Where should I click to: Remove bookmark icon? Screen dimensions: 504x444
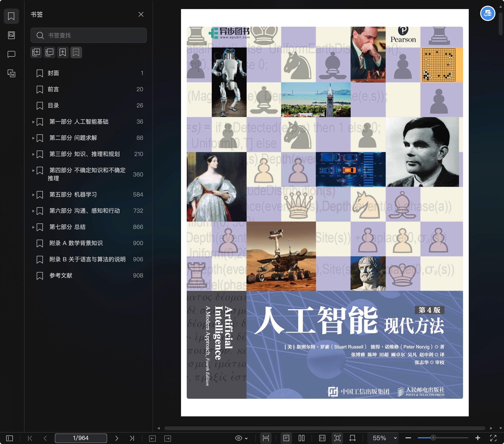(x=76, y=52)
